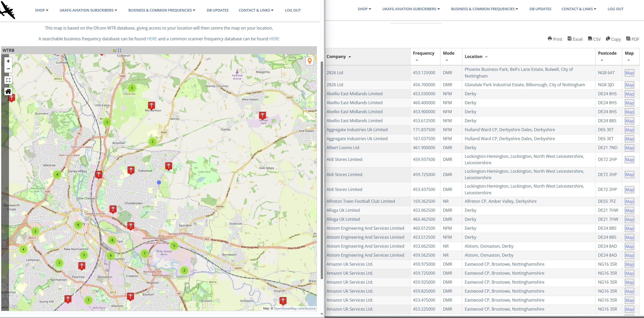
Task: Open red antenna marker near Draycott
Action: [x=283, y=301]
